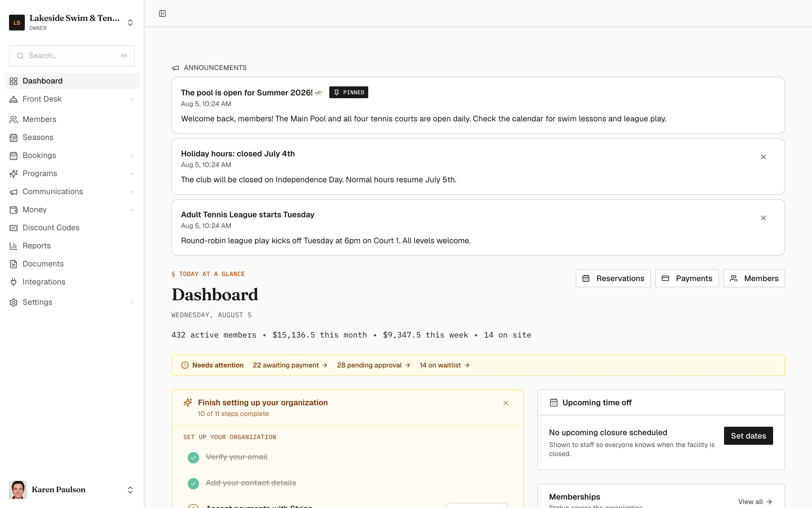Open the 28 pending approval link
812x508 pixels.
coord(374,365)
